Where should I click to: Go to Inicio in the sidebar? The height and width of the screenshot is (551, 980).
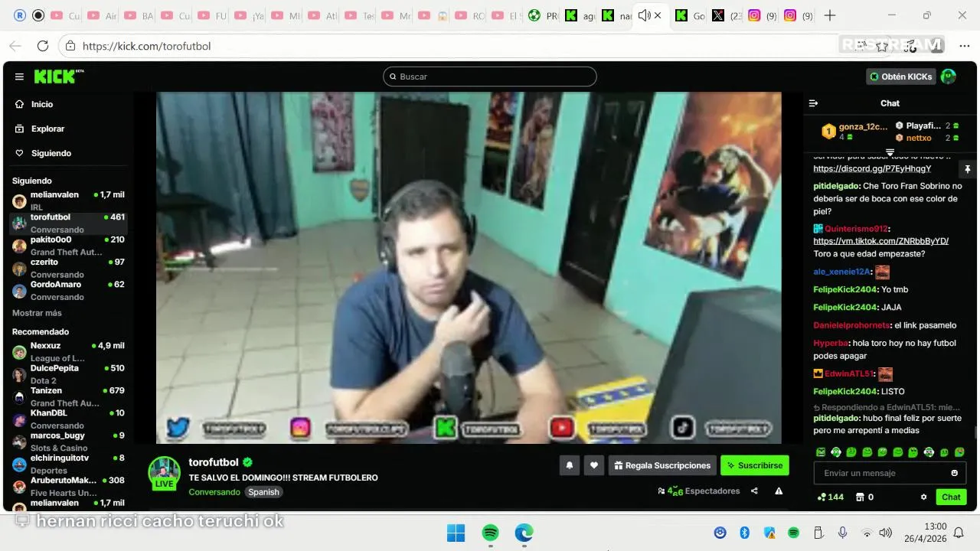[x=42, y=104]
